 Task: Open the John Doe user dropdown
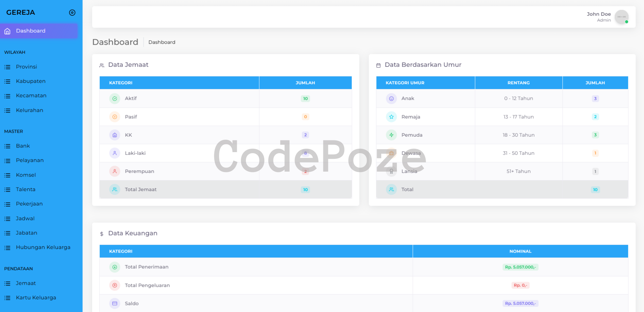pos(599,17)
